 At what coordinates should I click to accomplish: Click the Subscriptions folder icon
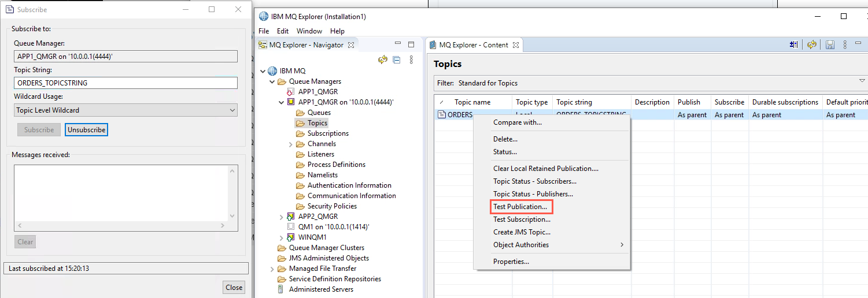click(x=300, y=133)
